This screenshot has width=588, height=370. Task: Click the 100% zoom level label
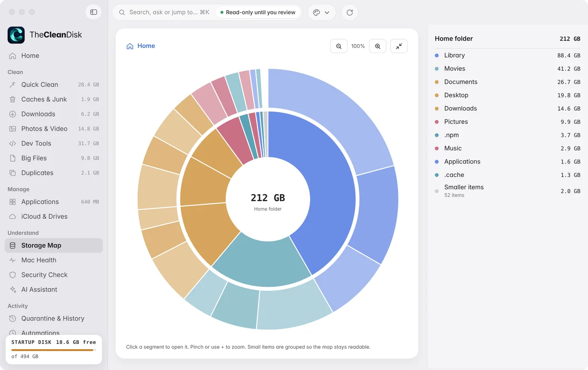click(358, 46)
